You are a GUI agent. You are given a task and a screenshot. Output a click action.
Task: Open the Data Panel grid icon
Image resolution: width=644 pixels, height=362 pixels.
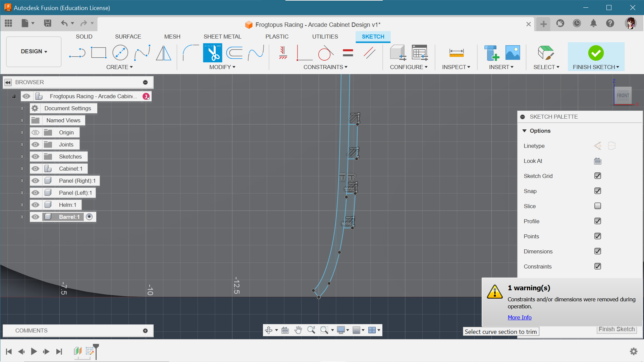click(8, 23)
